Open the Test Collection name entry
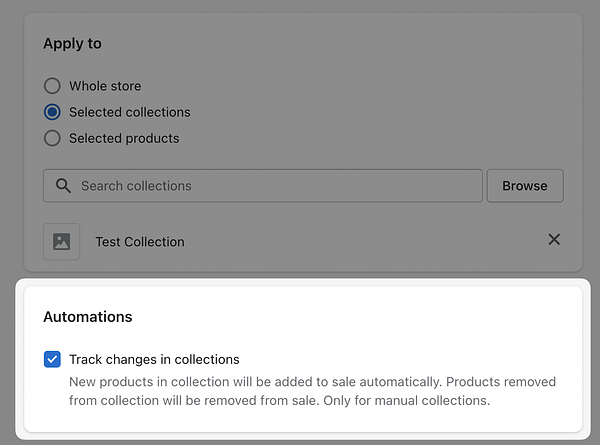600x445 pixels. coord(140,241)
